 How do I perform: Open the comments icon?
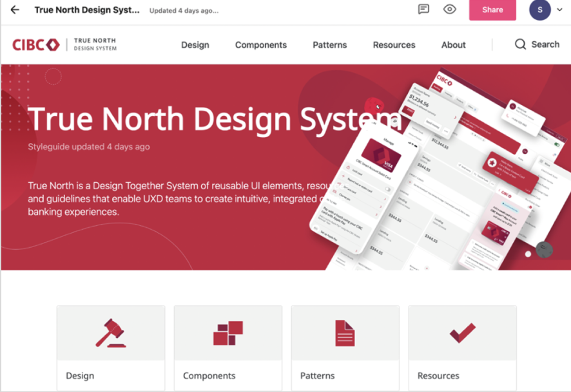[423, 9]
